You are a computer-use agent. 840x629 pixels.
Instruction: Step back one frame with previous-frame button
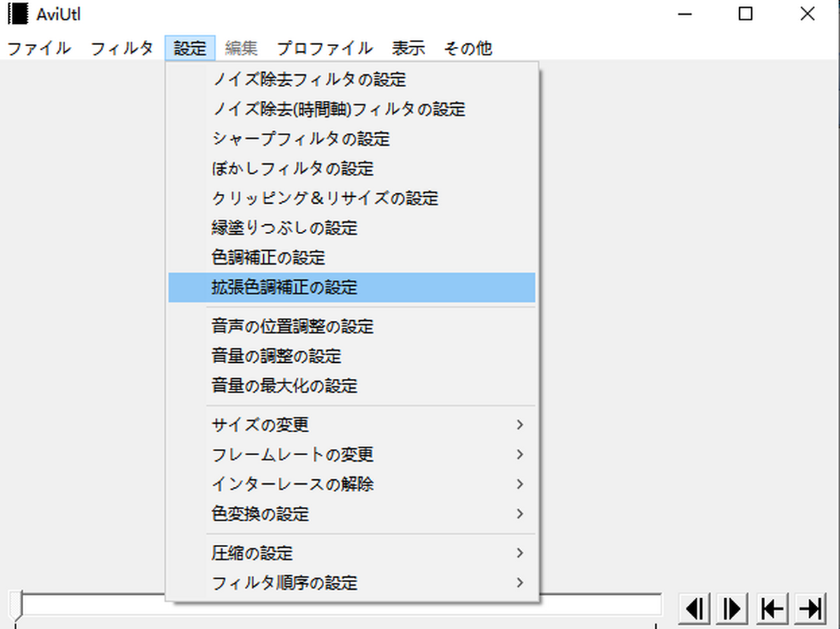(694, 608)
